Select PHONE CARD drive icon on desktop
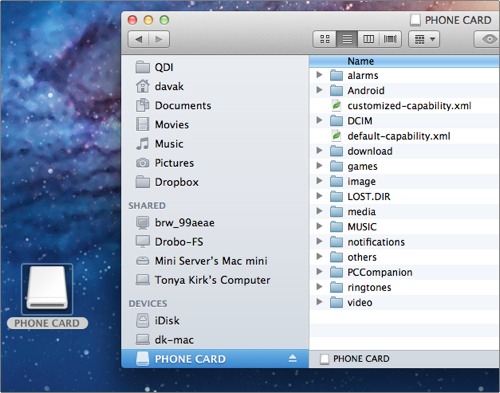Screen dimensions: 500x393 pyautogui.click(x=47, y=289)
